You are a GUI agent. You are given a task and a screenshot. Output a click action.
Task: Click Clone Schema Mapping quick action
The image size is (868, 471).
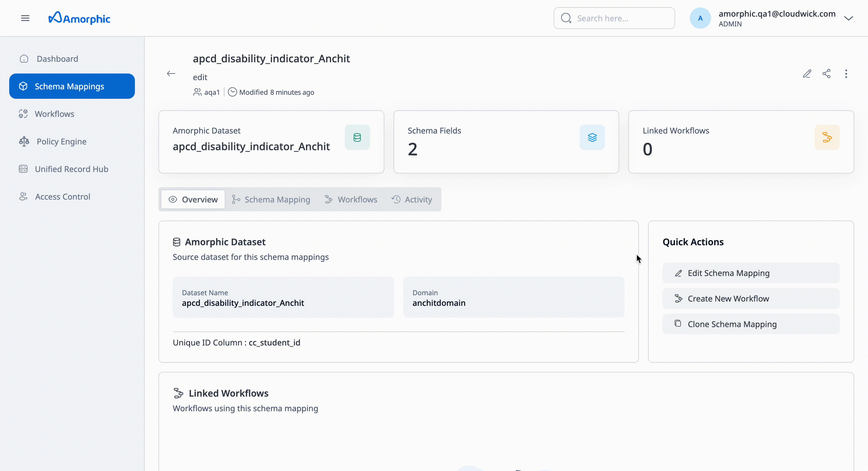point(751,324)
